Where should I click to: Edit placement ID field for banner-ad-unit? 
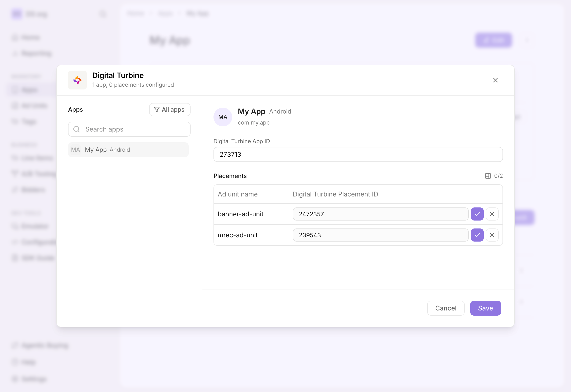[380, 214]
